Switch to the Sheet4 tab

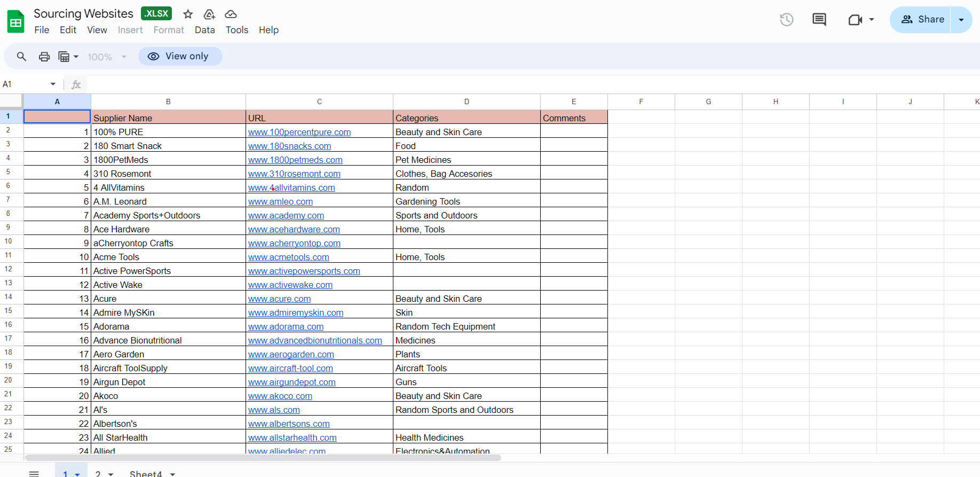146,473
